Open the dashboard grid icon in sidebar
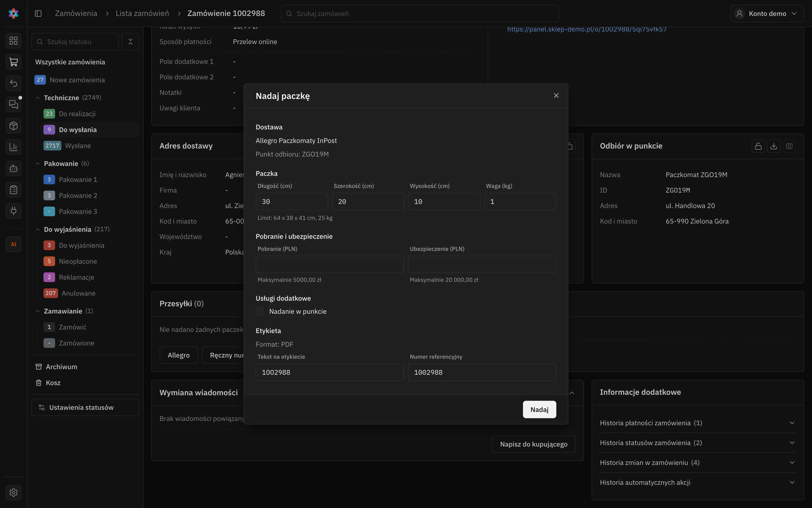The image size is (812, 508). [14, 41]
